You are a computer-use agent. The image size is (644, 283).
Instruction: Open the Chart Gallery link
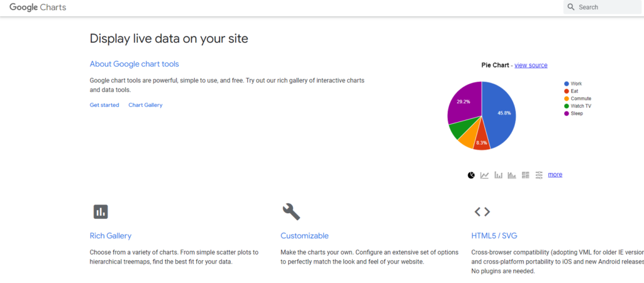tap(145, 105)
